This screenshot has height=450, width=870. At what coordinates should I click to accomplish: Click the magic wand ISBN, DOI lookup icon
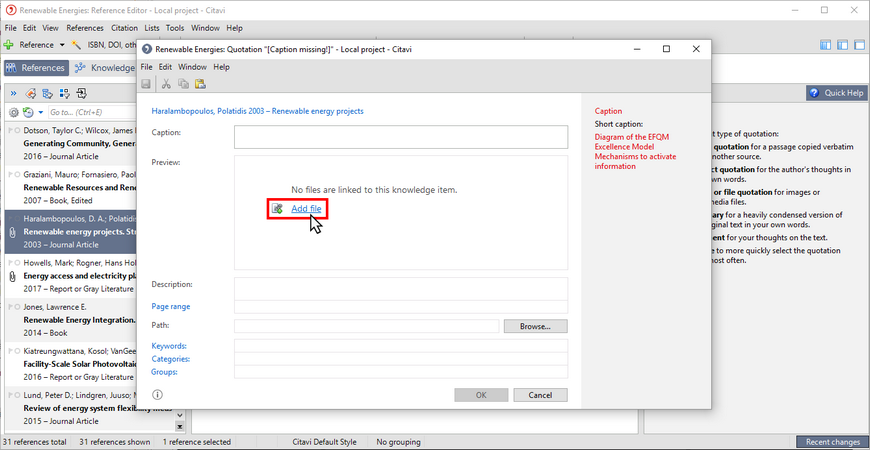pyautogui.click(x=77, y=44)
